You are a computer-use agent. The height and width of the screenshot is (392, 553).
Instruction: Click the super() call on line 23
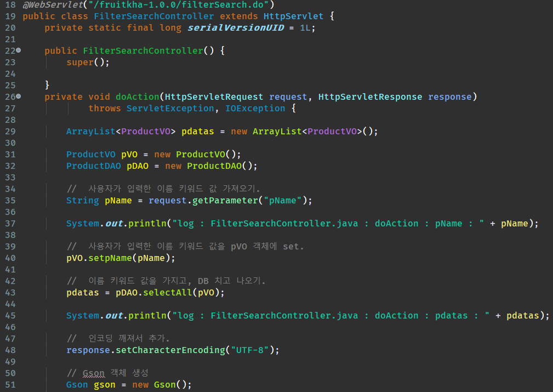click(88, 63)
